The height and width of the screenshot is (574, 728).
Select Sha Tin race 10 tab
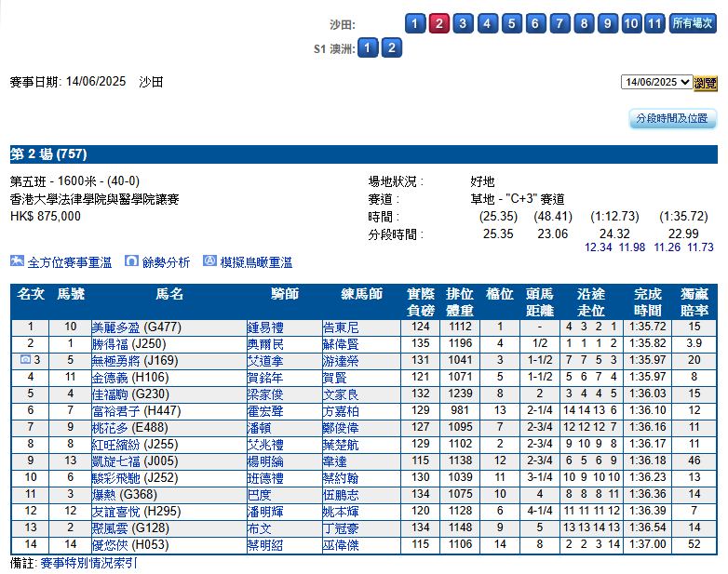tap(631, 23)
